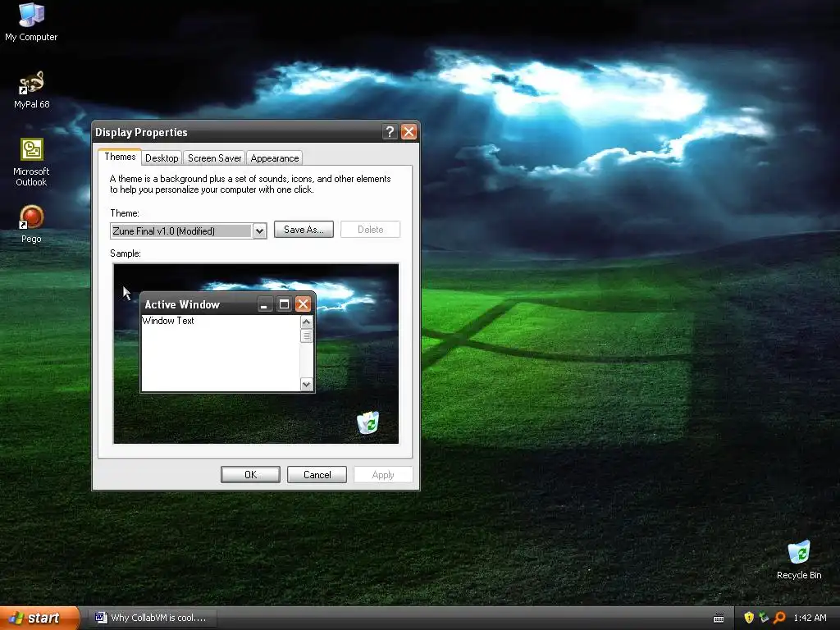Click the Safely Remove Hardware tray icon
840x630 pixels.
(x=764, y=618)
